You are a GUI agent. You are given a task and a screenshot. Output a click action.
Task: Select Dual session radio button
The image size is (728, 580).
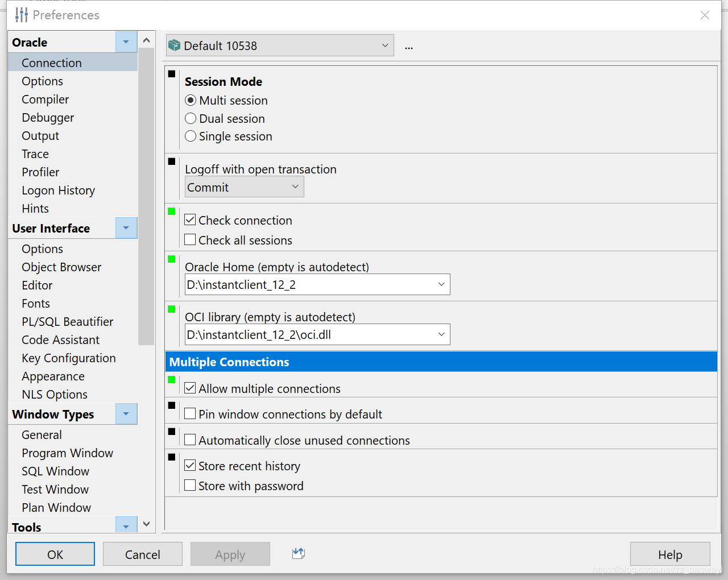click(191, 119)
